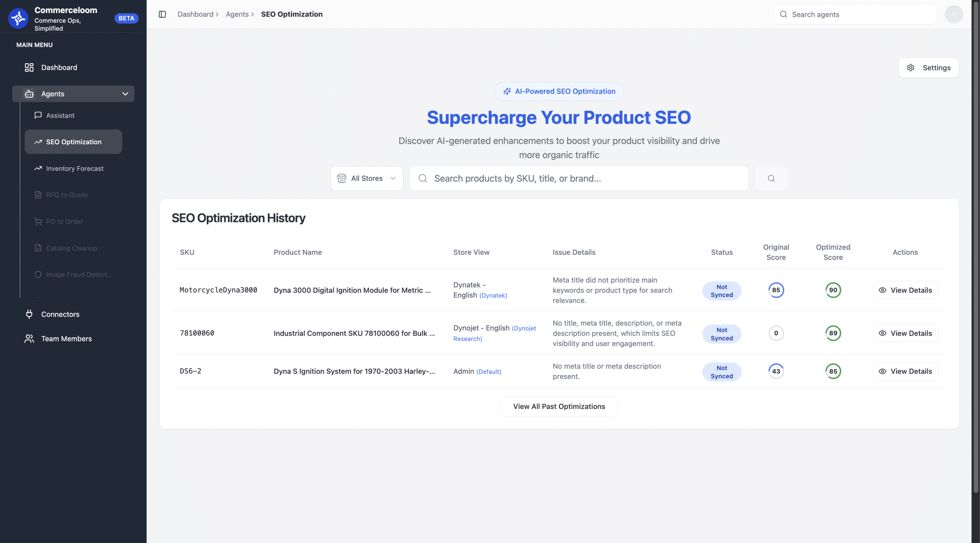
Task: Select Inventory Forecast agent
Action: [75, 168]
